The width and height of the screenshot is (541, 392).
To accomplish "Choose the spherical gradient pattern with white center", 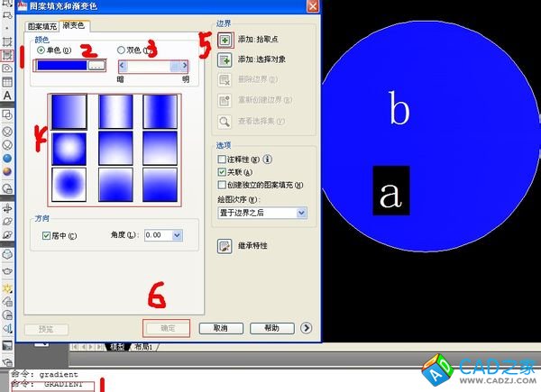I will [69, 147].
